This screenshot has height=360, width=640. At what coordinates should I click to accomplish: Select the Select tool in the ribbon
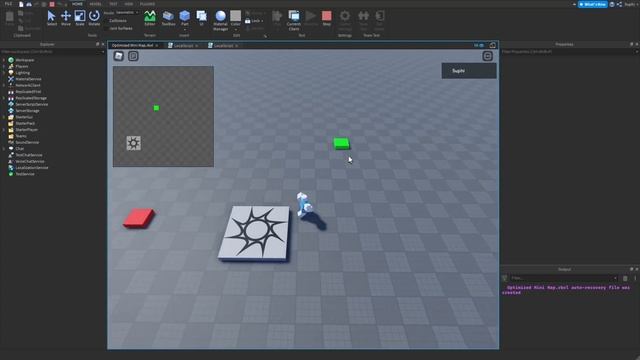(x=51, y=18)
